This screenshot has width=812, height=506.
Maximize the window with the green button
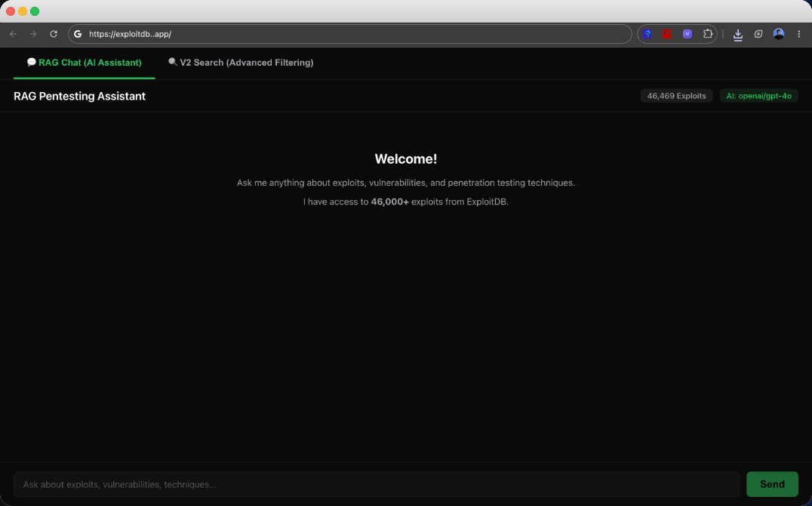pyautogui.click(x=35, y=11)
